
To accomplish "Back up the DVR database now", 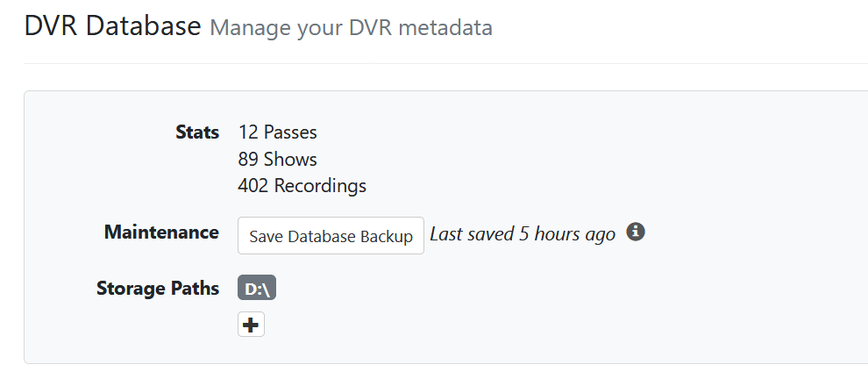I will [x=331, y=236].
